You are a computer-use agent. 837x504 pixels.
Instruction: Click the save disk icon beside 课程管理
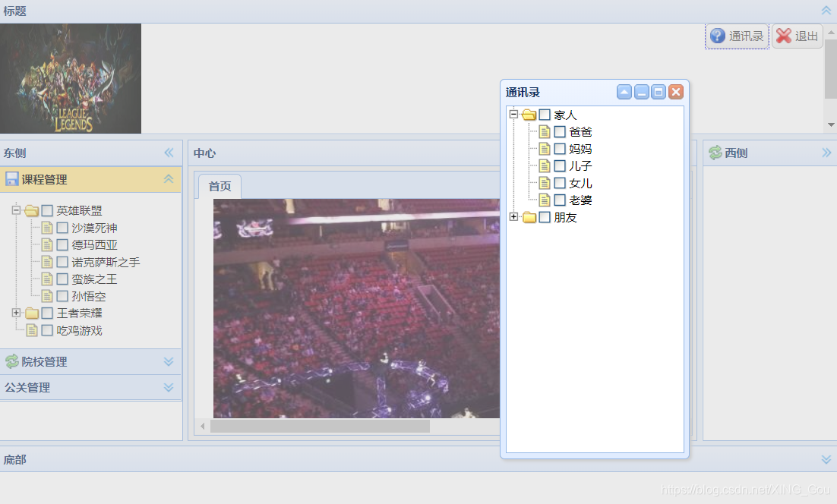pos(11,178)
